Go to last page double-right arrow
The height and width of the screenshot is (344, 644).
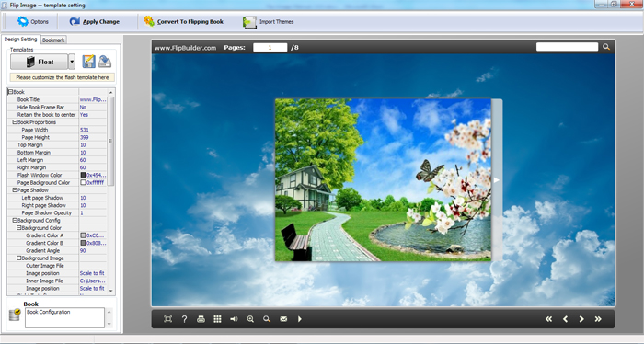coord(598,319)
